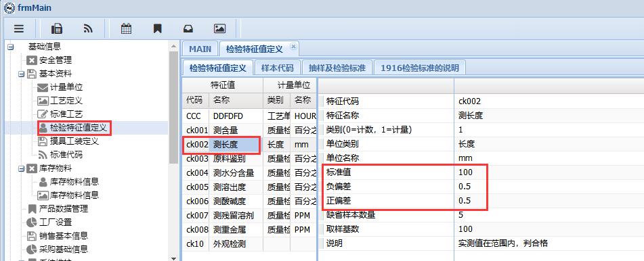Select row ck003 原料鉴别
Viewport: 644px width, 261px height.
(x=249, y=159)
